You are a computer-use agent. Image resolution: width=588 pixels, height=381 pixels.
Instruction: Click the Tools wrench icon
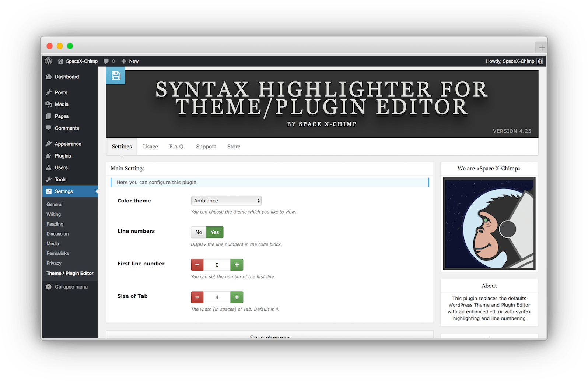coord(49,179)
